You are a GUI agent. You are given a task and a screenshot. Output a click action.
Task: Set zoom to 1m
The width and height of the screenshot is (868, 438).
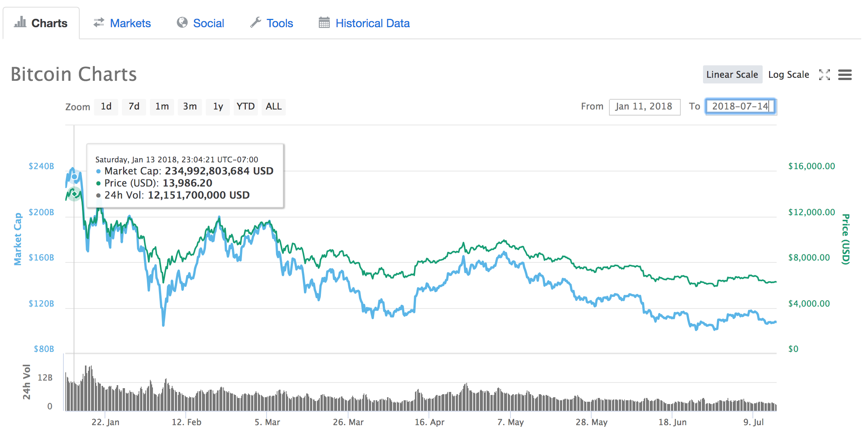coord(162,106)
